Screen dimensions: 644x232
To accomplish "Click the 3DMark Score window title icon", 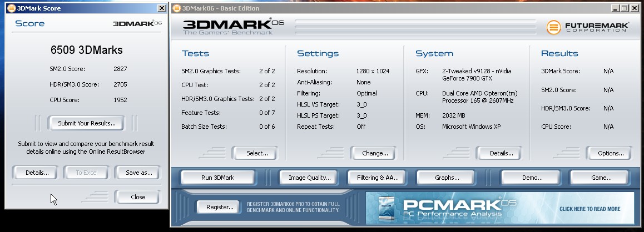I will point(12,8).
